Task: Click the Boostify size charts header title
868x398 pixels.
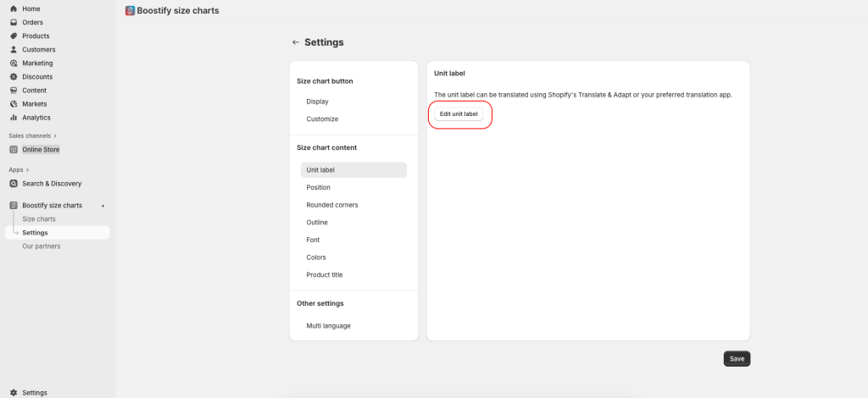Action: (178, 10)
